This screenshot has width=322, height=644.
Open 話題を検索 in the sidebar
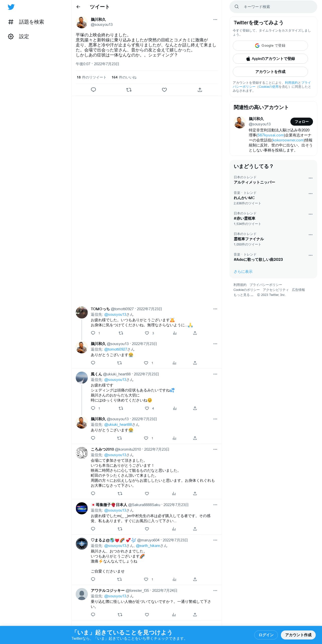(x=26, y=22)
